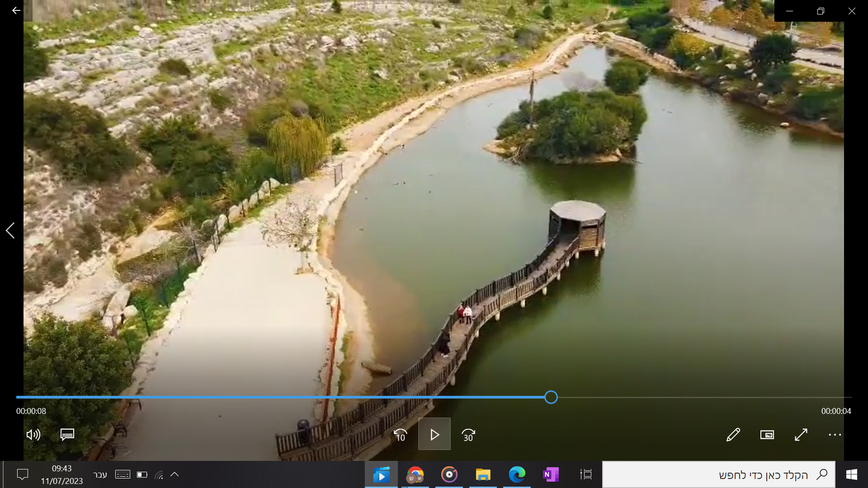Open the previous item with the left chevron

10,230
